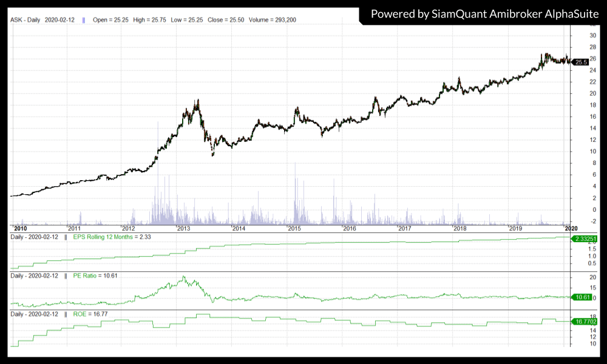Click the double-bar marker beside EPS Rolling
Image resolution: width=607 pixels, height=364 pixels.
(66, 237)
